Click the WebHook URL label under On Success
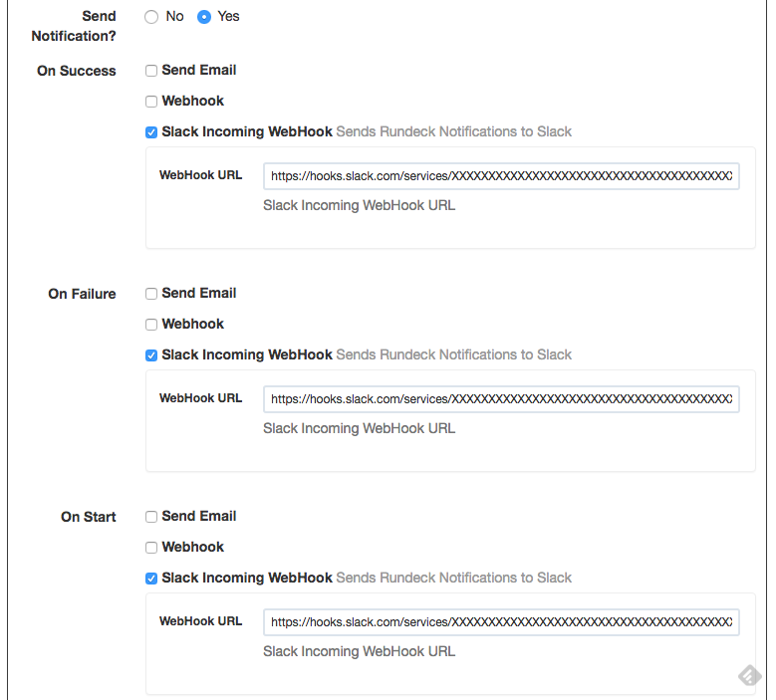776x700 pixels. coord(200,175)
